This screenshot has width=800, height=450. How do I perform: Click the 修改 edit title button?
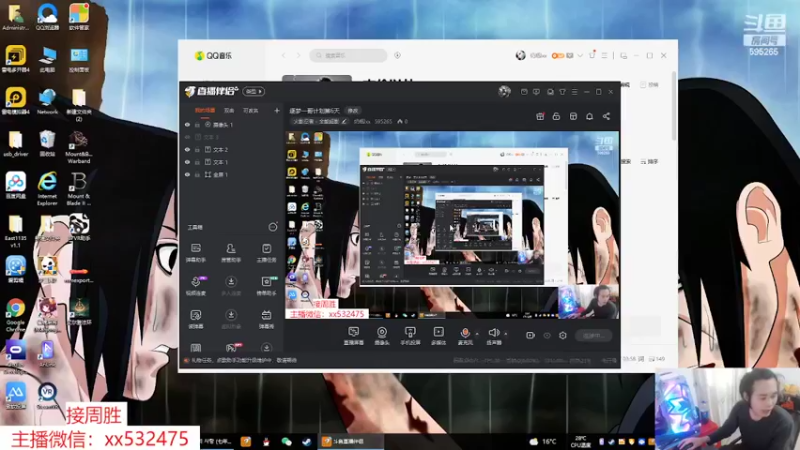(x=353, y=110)
